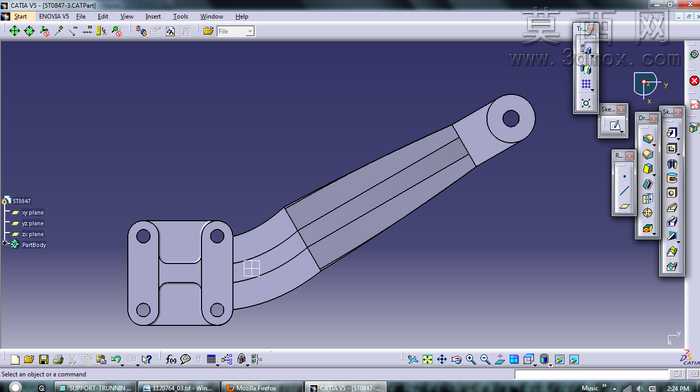This screenshot has width=700, height=392.
Task: Select the Chamfer tool
Action: click(x=648, y=154)
